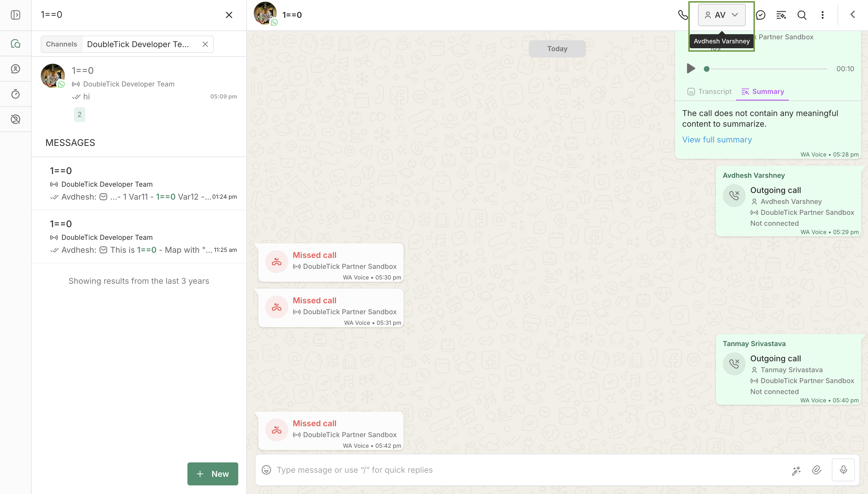Select the Missed call at 05:42 pm
The height and width of the screenshot is (494, 868).
point(331,431)
